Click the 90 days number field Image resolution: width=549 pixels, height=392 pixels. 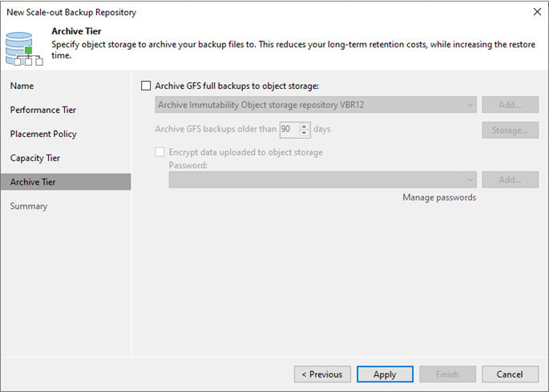click(289, 130)
